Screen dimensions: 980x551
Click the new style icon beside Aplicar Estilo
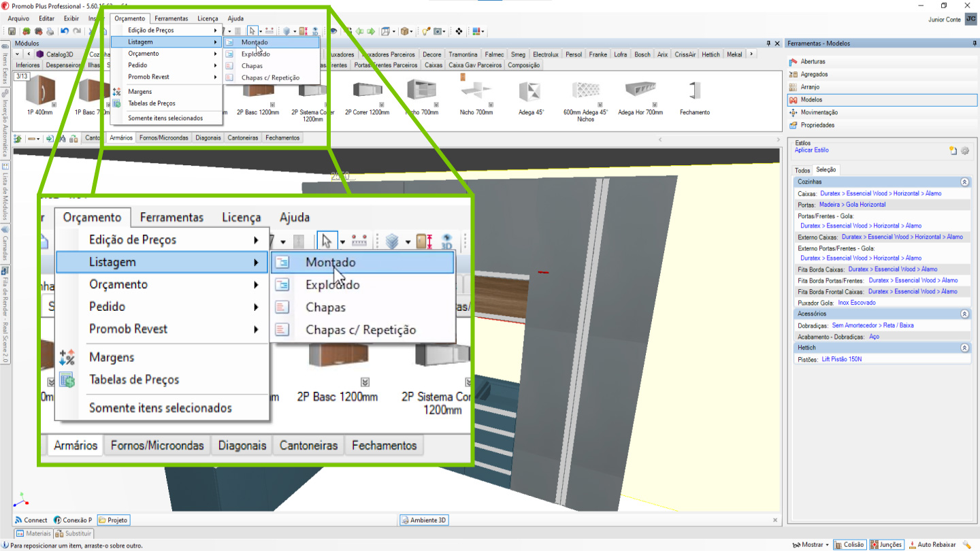(x=953, y=151)
